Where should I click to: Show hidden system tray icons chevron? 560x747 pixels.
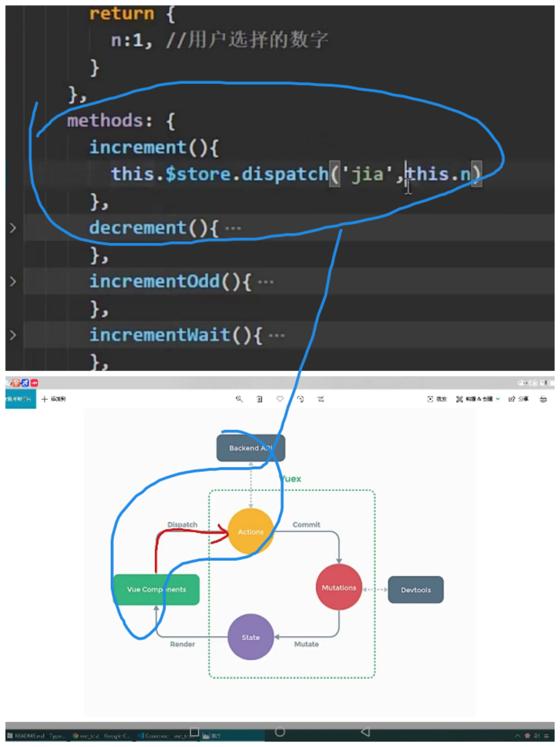click(x=517, y=736)
